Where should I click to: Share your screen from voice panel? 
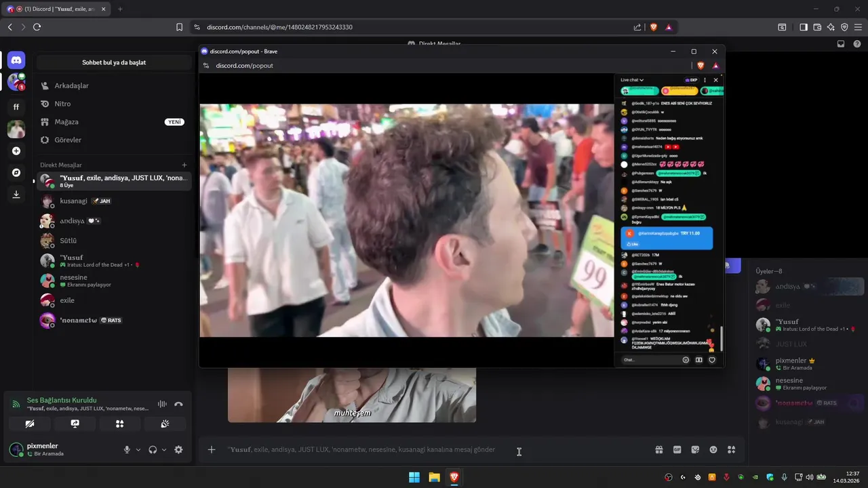(x=75, y=424)
